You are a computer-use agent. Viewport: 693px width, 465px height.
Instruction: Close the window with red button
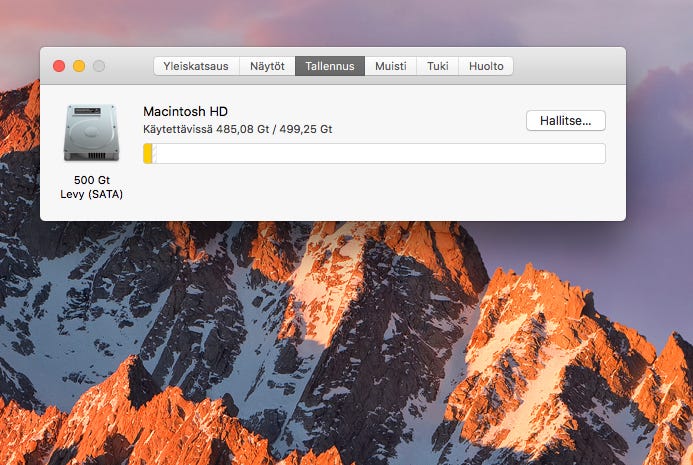point(59,66)
